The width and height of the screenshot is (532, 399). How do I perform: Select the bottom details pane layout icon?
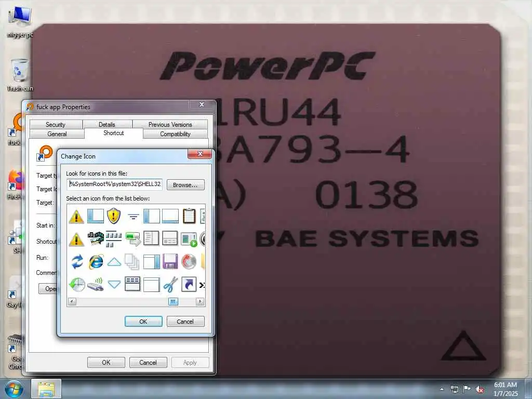click(x=170, y=216)
